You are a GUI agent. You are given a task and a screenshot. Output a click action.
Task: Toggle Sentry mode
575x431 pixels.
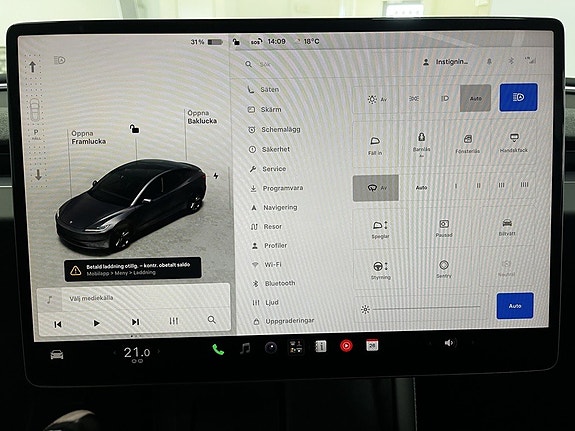[x=444, y=269]
